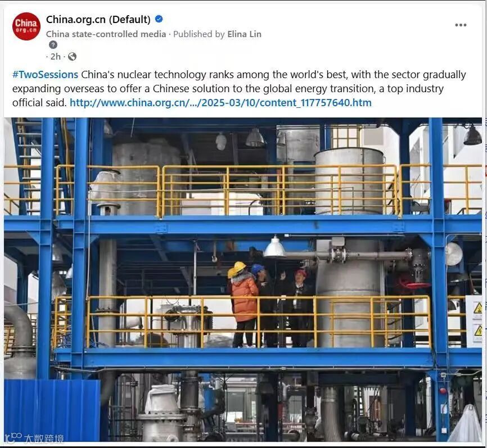The image size is (487, 448).
Task: Click the China.org.cn (Default) page name
Action: [98, 20]
